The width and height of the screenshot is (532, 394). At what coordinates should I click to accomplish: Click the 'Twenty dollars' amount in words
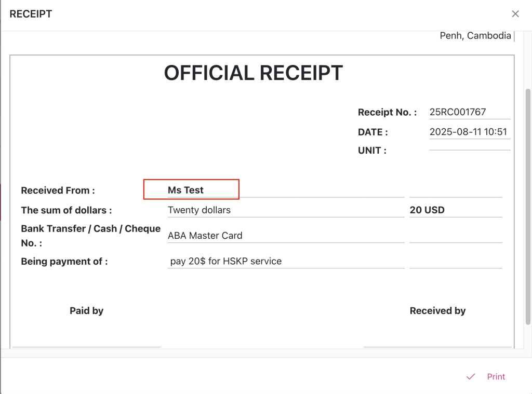pos(199,210)
